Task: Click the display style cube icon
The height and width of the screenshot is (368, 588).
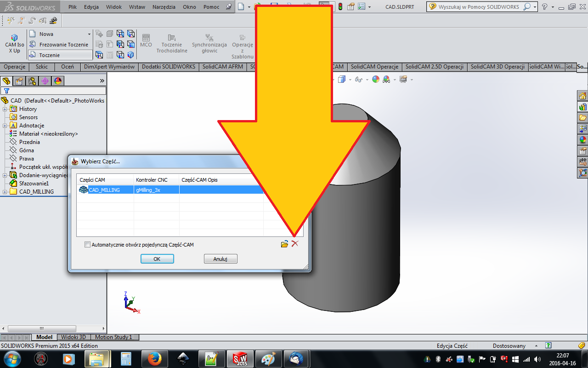Action: coord(341,80)
